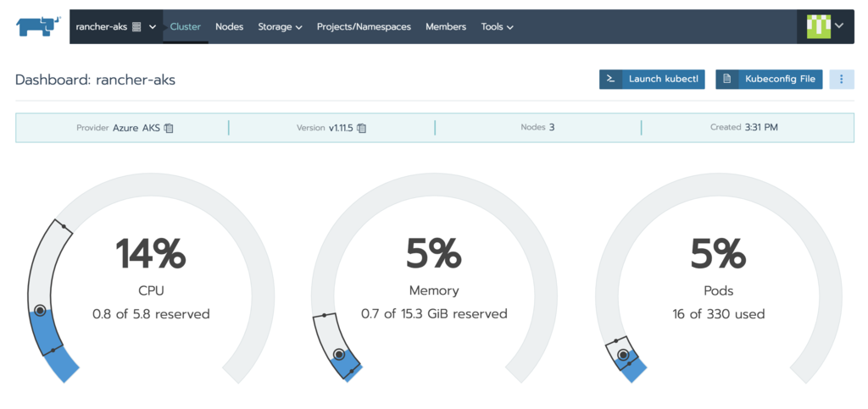Select the '16 of 330 used' text
Image resolution: width=868 pixels, height=409 pixels.
(x=719, y=314)
